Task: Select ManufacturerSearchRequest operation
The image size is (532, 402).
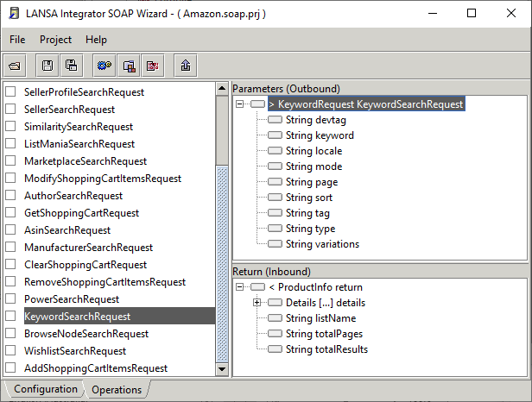Action: [x=89, y=248]
